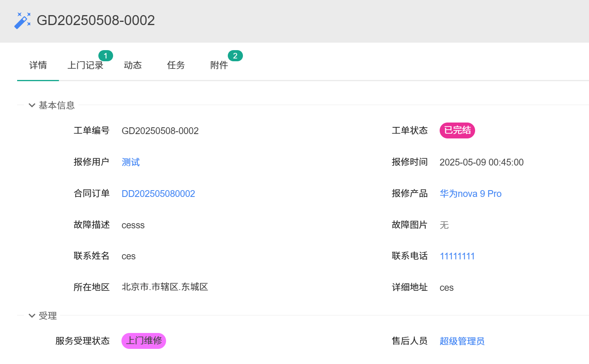Open contract order DD202505080002
The height and width of the screenshot is (364, 589).
tap(158, 194)
